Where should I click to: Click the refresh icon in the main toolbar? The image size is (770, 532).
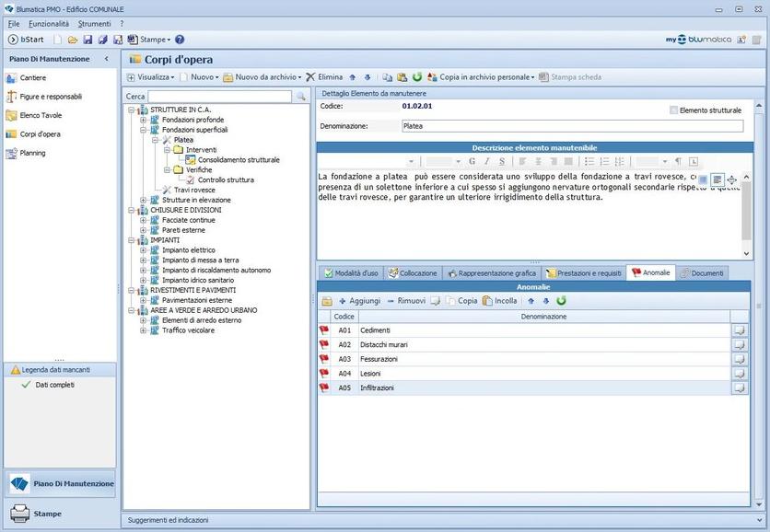[417, 76]
